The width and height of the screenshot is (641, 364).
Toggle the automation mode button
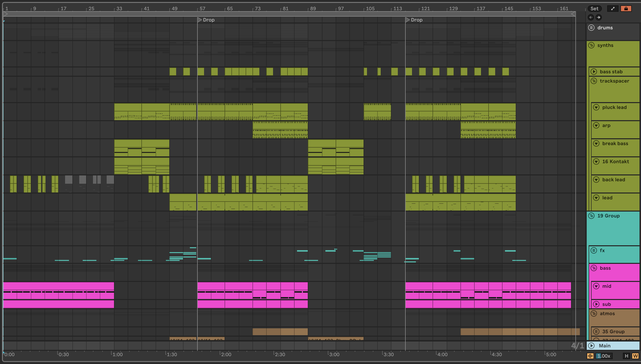pos(612,9)
